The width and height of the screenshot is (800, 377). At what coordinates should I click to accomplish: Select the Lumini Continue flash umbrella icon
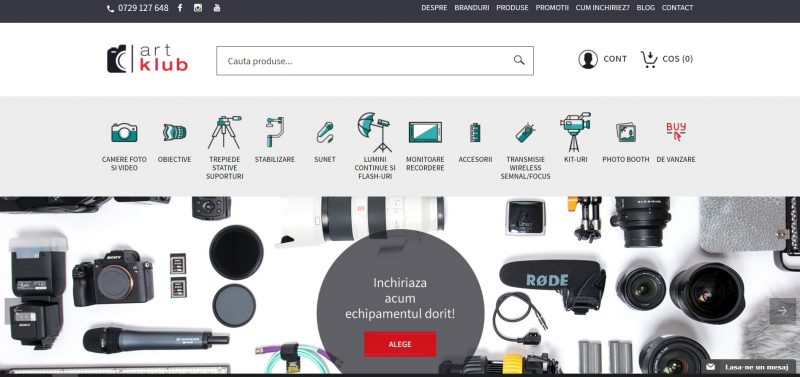pos(374,132)
